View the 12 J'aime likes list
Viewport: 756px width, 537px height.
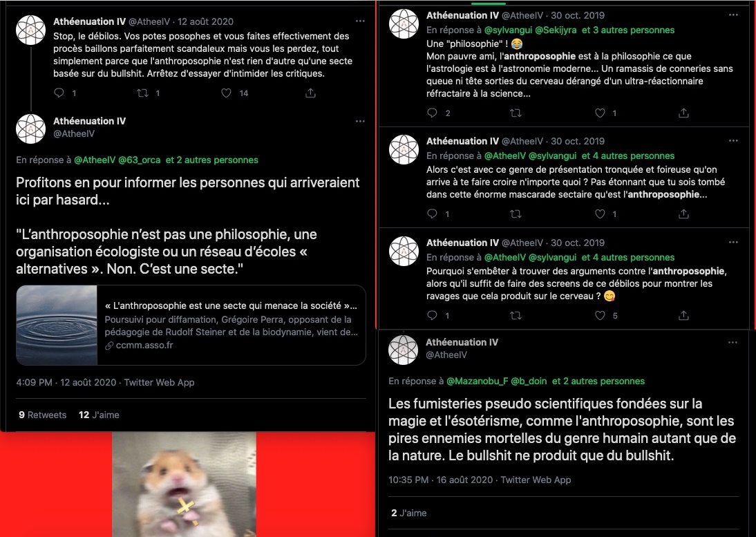pos(99,415)
